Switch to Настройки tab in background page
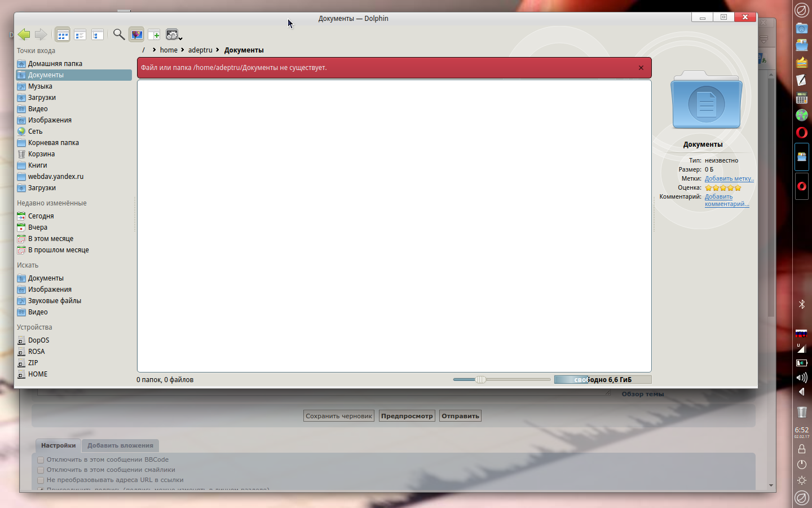The image size is (812, 508). click(58, 445)
